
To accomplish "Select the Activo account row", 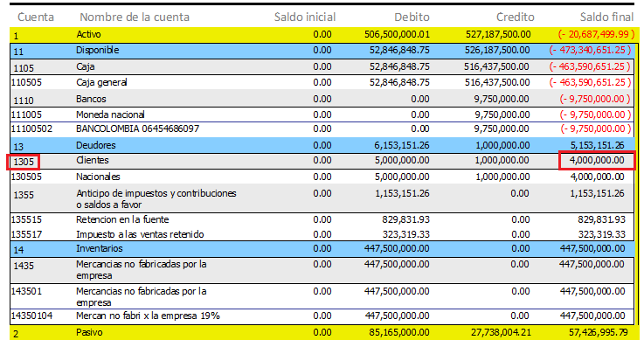I will (x=322, y=35).
